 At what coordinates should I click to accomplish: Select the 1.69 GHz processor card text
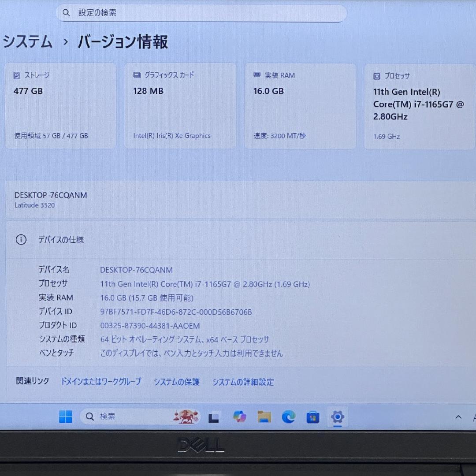tap(387, 137)
